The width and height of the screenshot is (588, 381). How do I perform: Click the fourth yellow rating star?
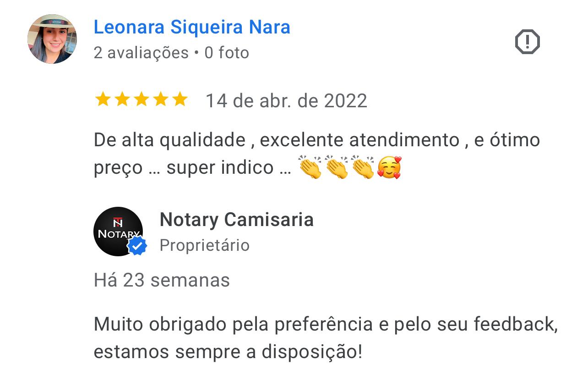point(161,99)
